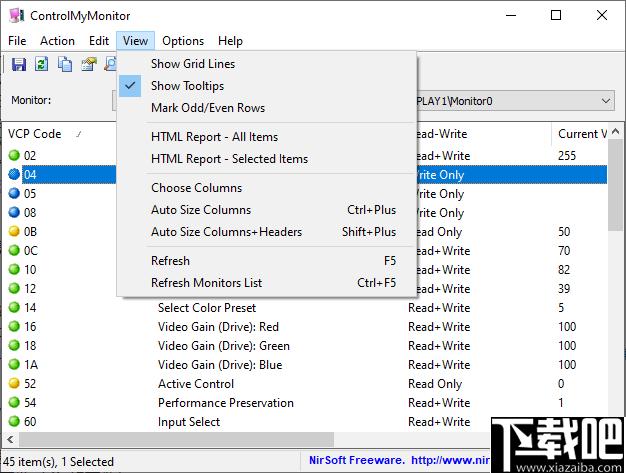
Task: Click the green status dot for VCP 18
Action: click(14, 345)
